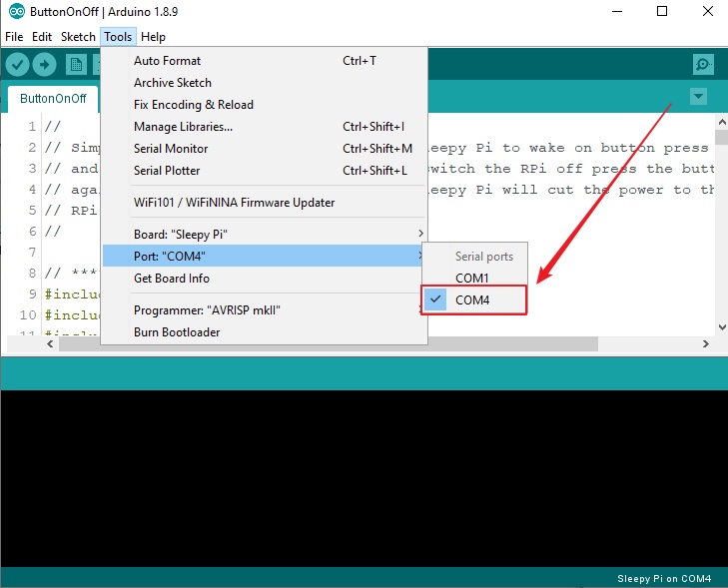The image size is (728, 588).
Task: Open the tab options dropdown arrow
Action: pyautogui.click(x=698, y=97)
